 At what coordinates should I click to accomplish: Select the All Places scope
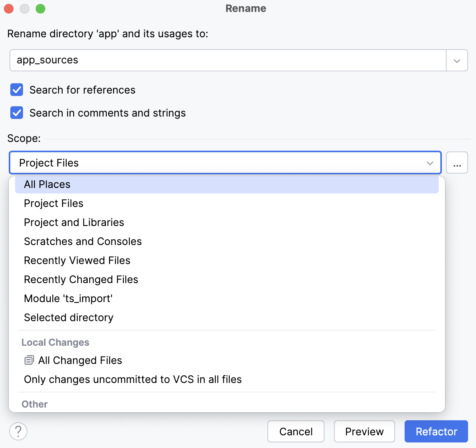coord(47,184)
